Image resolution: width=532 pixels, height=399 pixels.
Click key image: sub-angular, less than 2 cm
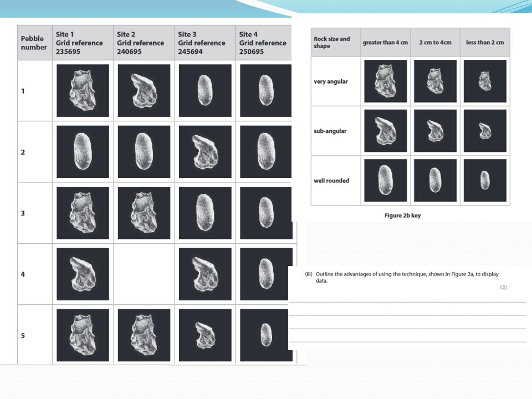click(485, 131)
